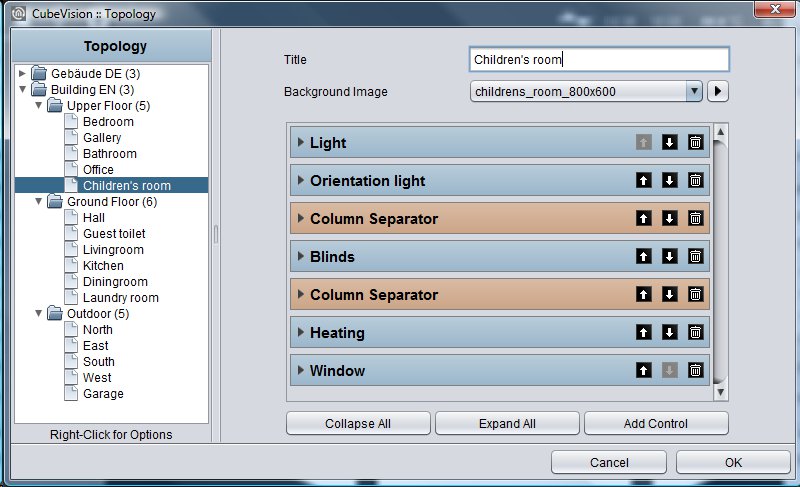800x487 pixels.
Task: Move first Column Separator down
Action: [669, 218]
